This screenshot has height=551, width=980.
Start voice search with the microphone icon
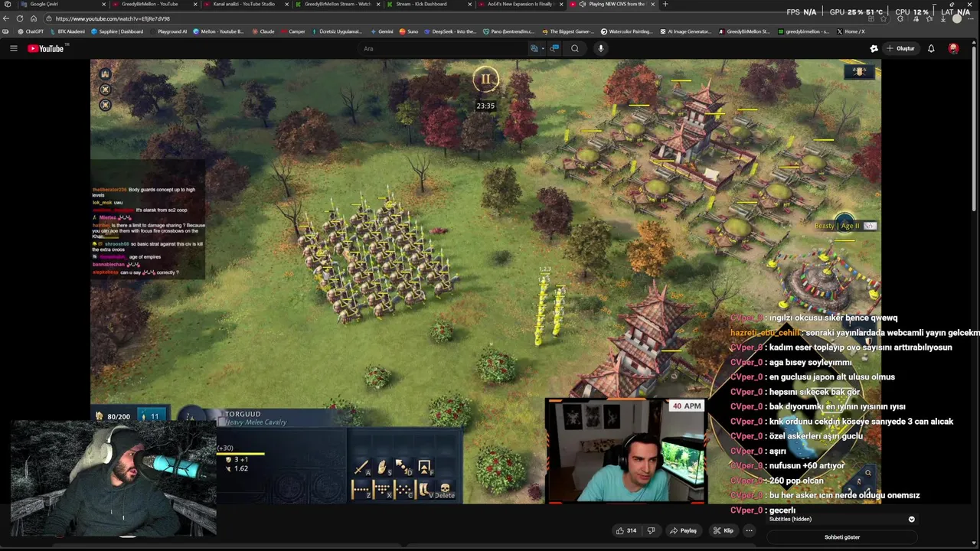601,48
